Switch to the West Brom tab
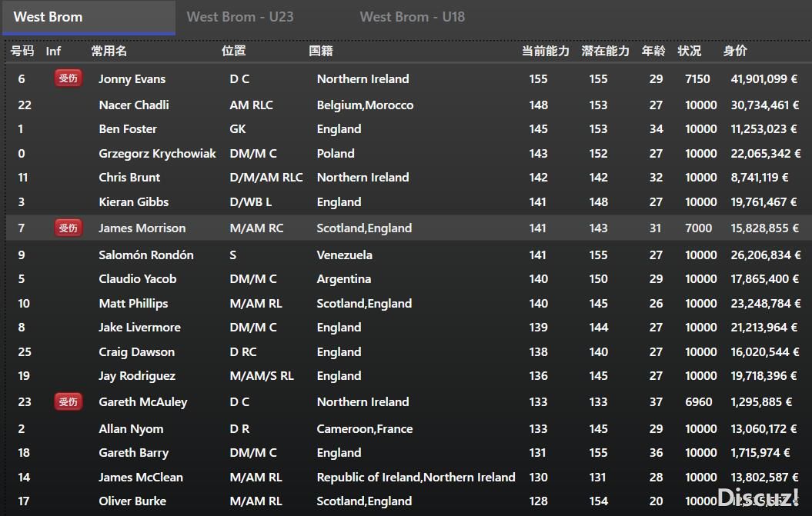812x516 pixels. [x=89, y=17]
